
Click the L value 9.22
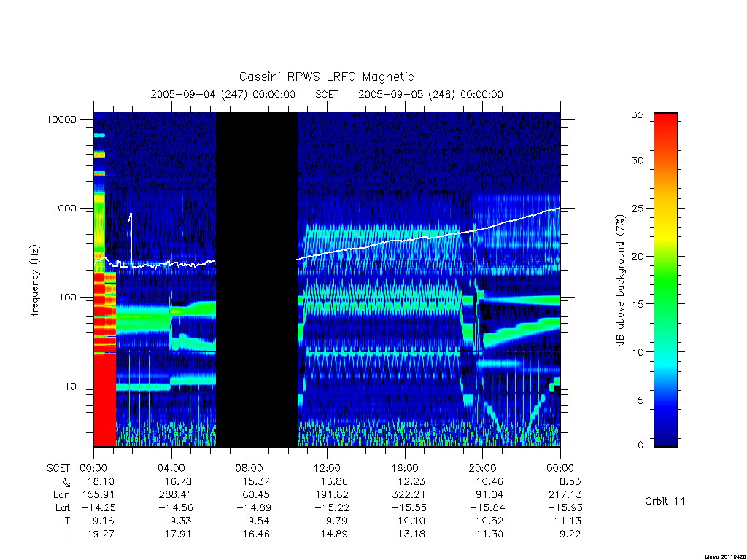tap(570, 534)
